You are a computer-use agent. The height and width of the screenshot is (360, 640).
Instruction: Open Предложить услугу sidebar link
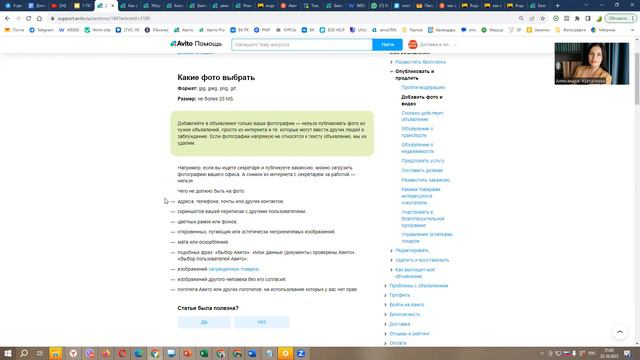point(423,161)
